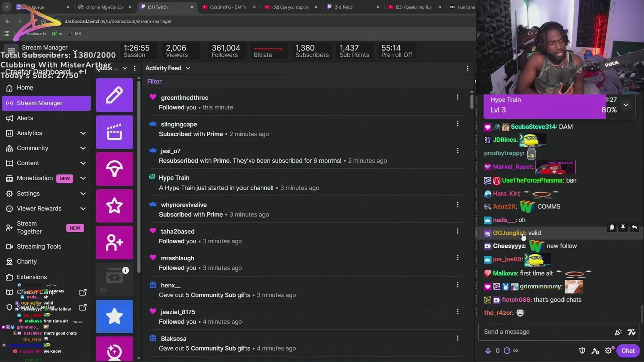
Task: Click the parachute quick action tile
Action: click(x=114, y=169)
